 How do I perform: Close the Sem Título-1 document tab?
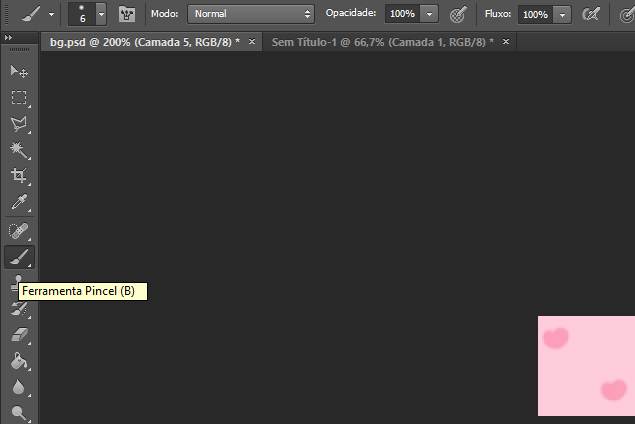click(506, 41)
